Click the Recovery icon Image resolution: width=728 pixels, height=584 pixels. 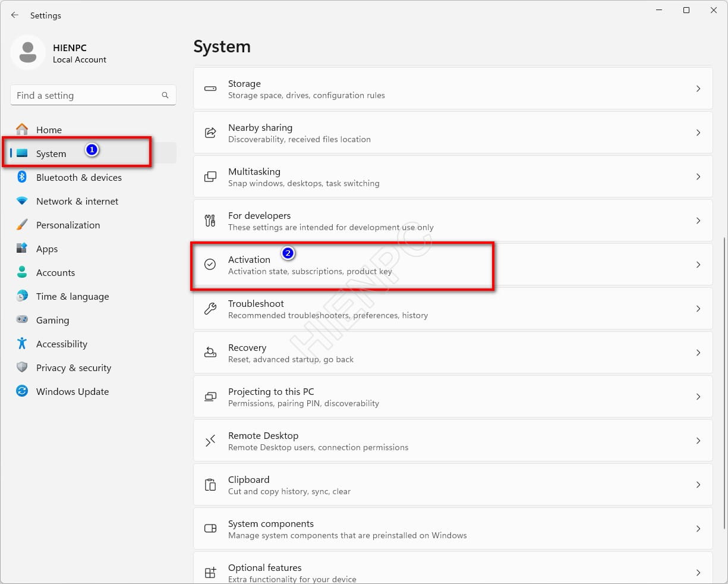(210, 353)
